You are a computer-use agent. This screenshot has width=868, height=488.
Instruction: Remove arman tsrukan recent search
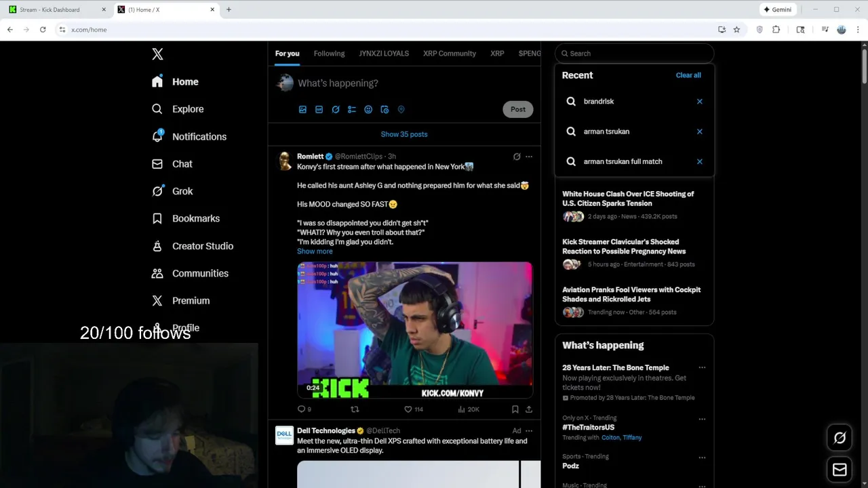700,131
